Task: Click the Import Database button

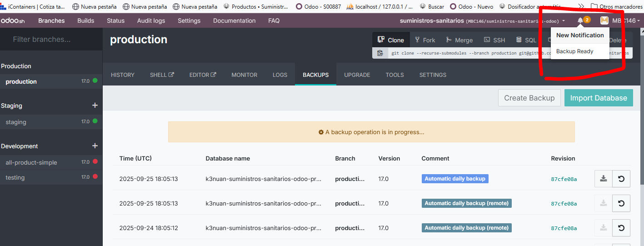Action: 598,98
